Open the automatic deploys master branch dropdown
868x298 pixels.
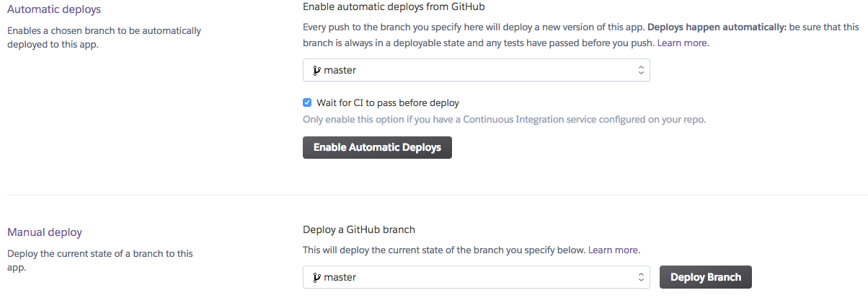pos(476,70)
